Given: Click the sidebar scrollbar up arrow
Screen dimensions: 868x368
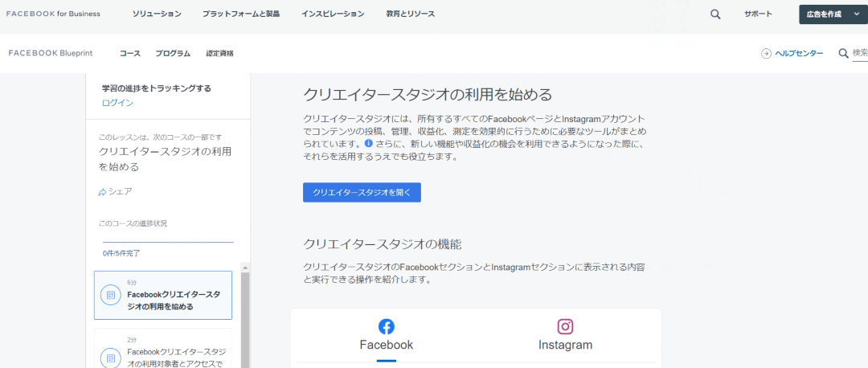Looking at the screenshot, I should point(244,267).
